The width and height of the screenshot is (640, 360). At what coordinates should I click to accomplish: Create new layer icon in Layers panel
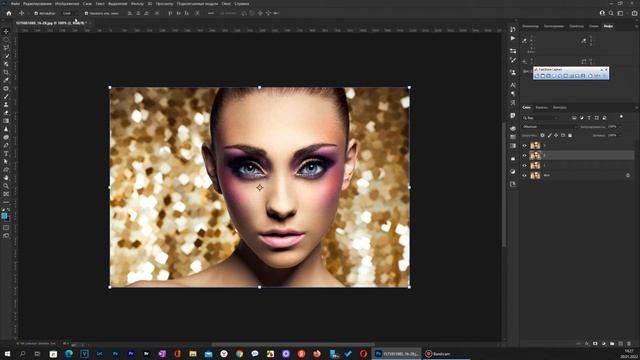[x=621, y=344]
